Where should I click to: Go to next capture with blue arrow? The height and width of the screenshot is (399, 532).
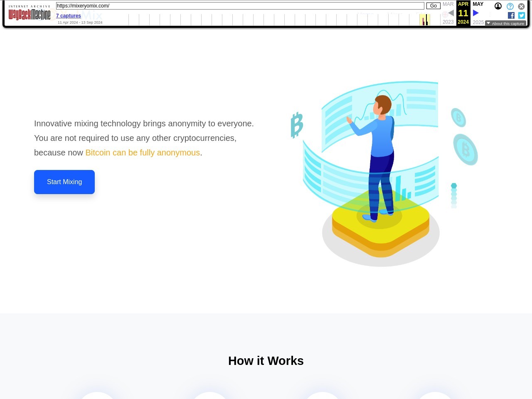(476, 13)
